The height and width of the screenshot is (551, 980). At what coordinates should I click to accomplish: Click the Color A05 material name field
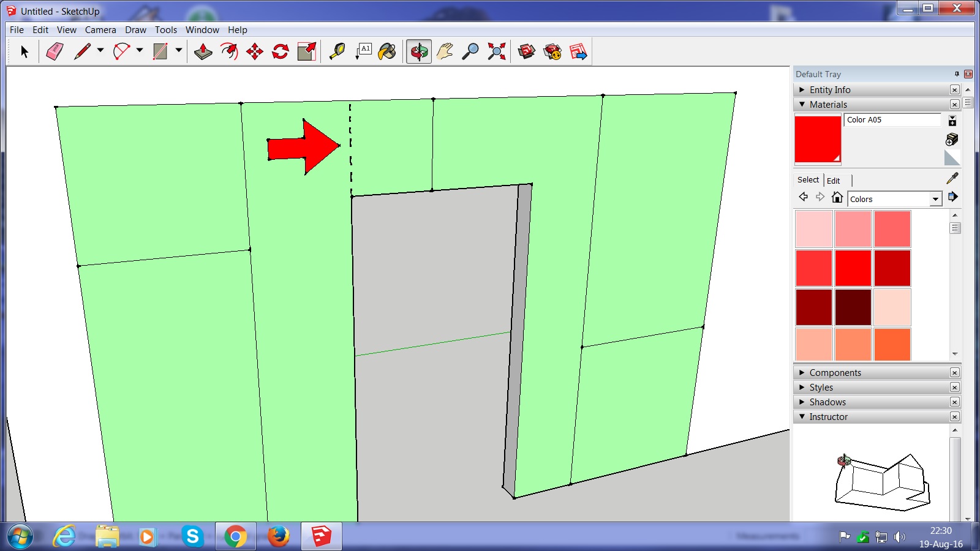(x=892, y=120)
